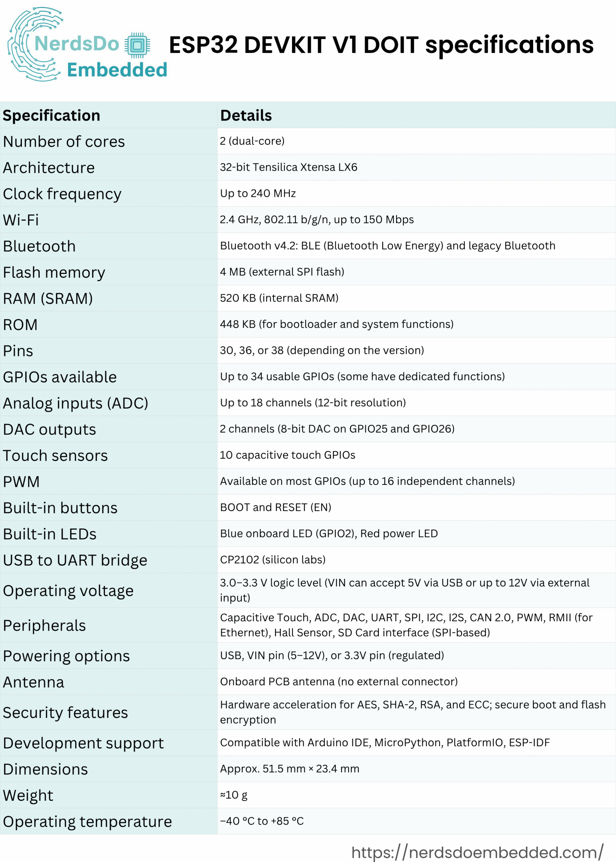Click the Clock frequency row label

62,194
